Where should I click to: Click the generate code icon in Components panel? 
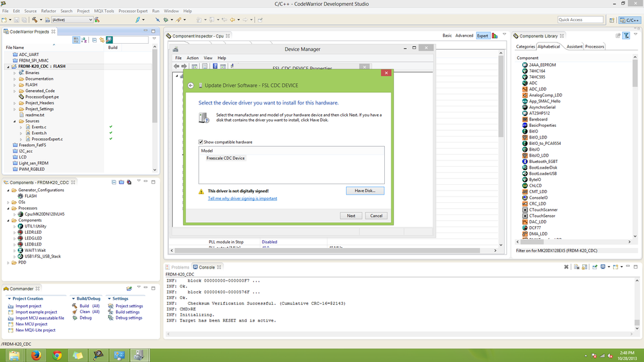coord(129,182)
